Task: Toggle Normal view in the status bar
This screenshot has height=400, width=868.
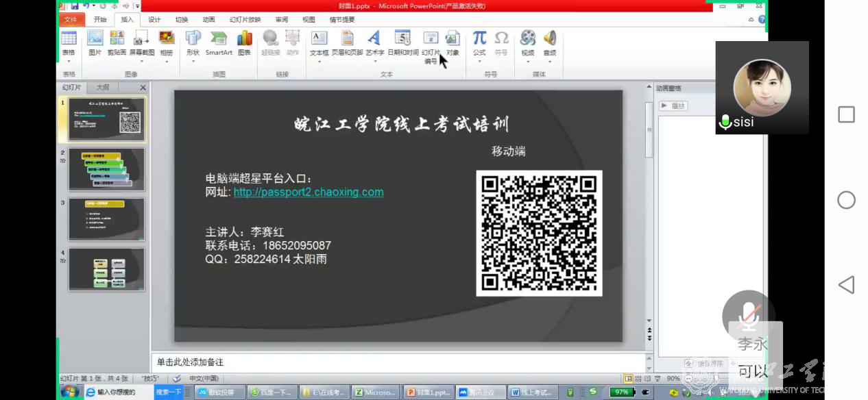Action: coord(629,377)
